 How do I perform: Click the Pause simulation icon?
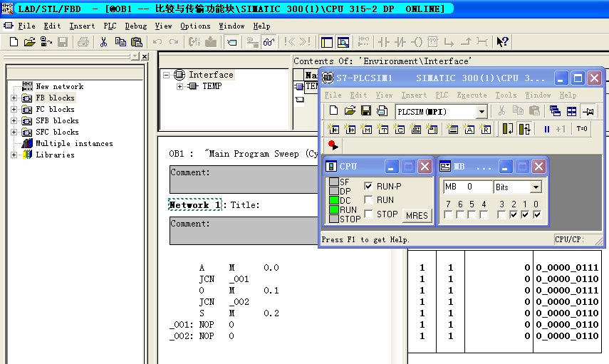(x=546, y=129)
